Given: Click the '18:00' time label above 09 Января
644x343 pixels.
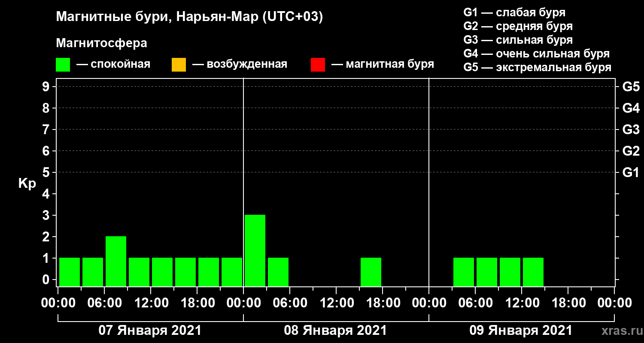Looking at the screenshot, I should pos(568,303).
